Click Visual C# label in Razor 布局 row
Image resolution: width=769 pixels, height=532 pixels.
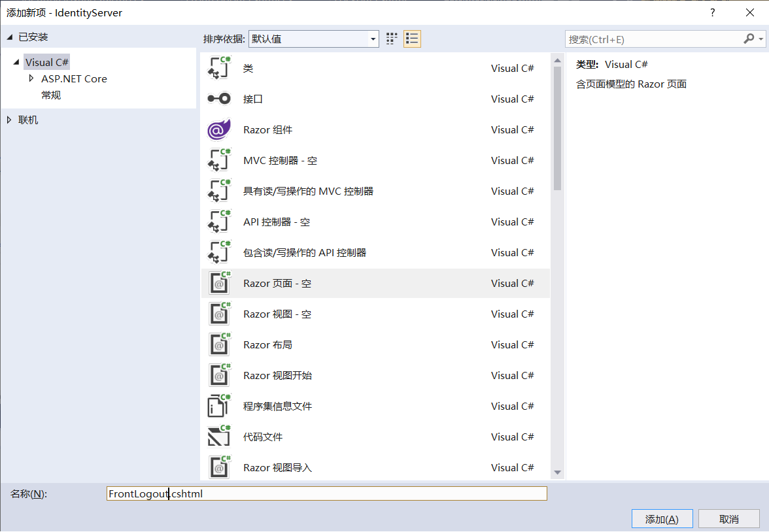tap(513, 344)
